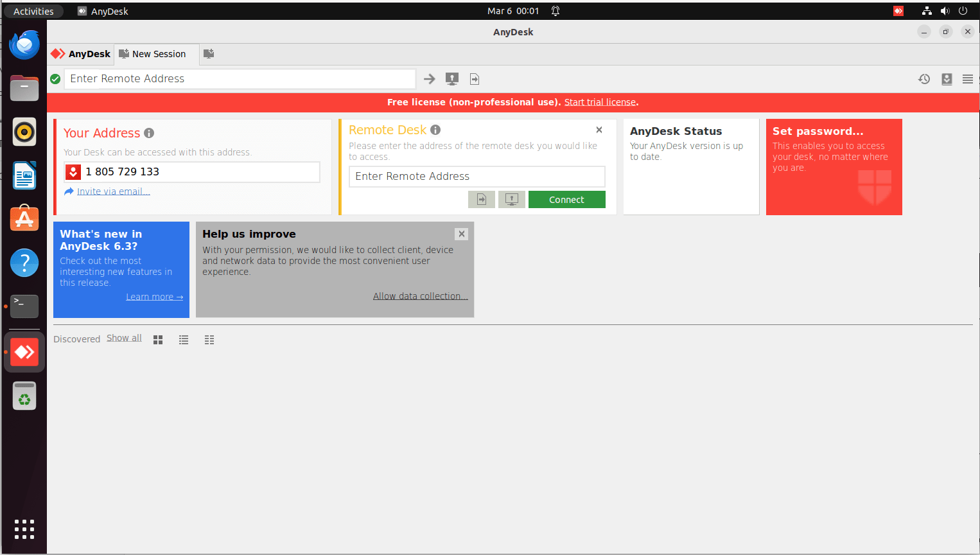Focus the top Enter Remote Address field
The width and height of the screenshot is (980, 555).
(x=240, y=78)
